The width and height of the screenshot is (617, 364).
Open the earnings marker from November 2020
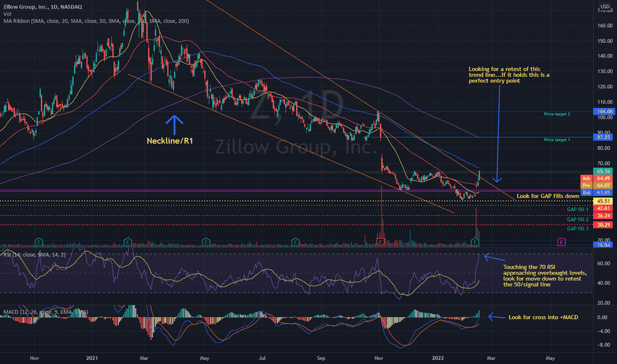(38, 242)
